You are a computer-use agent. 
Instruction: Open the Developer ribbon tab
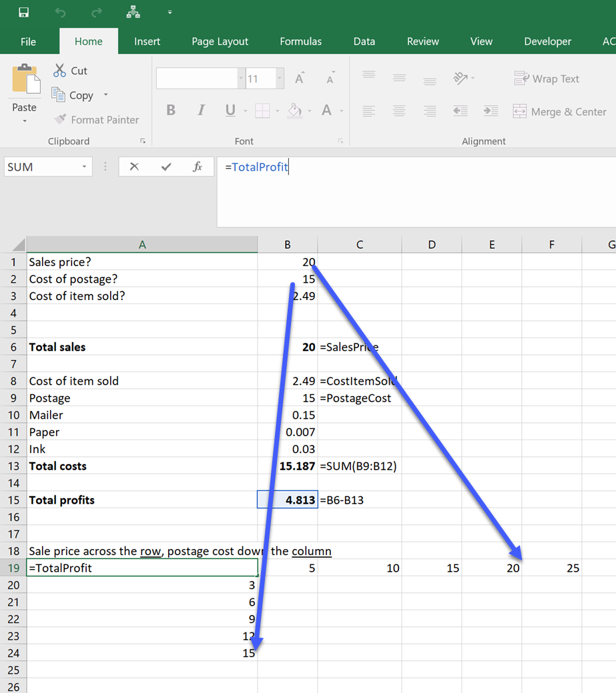coord(547,41)
